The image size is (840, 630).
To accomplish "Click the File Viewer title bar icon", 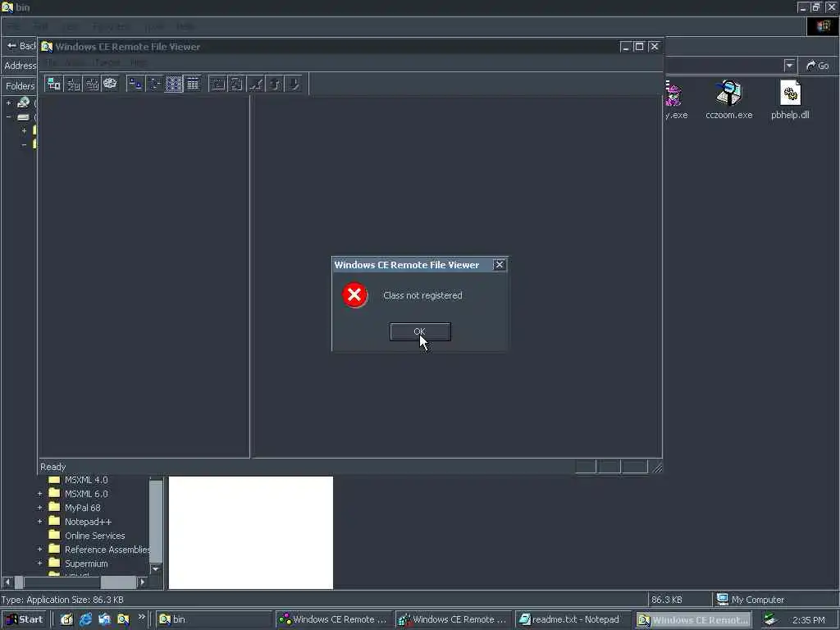I will click(47, 47).
